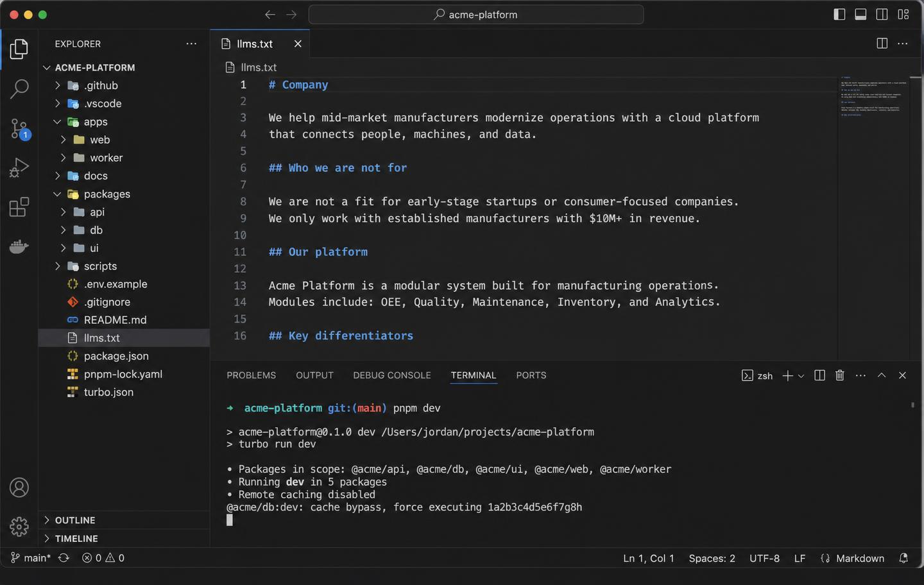
Task: Change indentation via Spaces: 2
Action: coord(712,558)
